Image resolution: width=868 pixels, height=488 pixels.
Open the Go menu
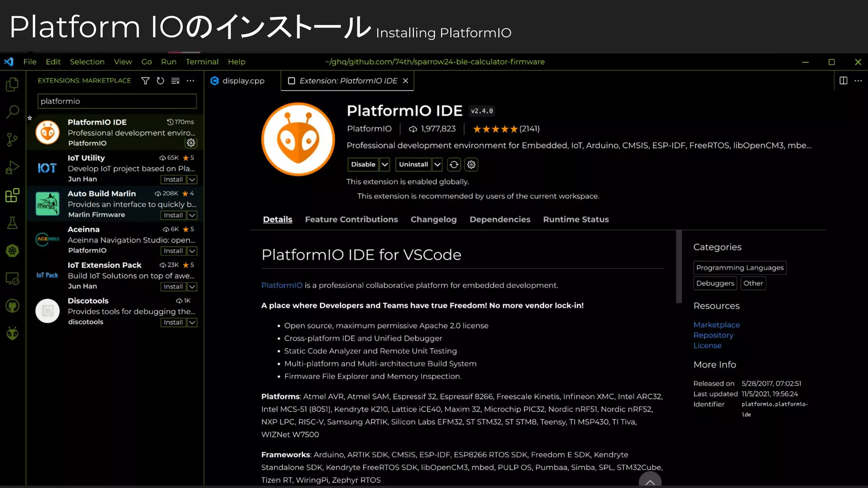pyautogui.click(x=146, y=61)
